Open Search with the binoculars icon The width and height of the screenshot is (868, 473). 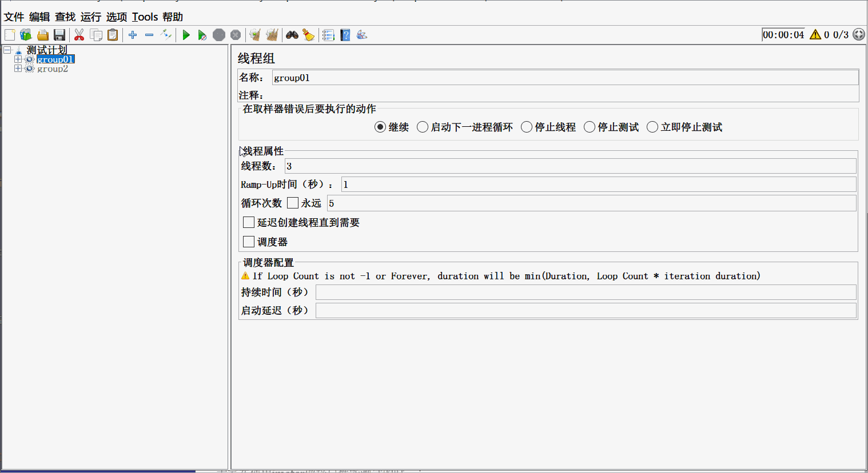point(292,35)
